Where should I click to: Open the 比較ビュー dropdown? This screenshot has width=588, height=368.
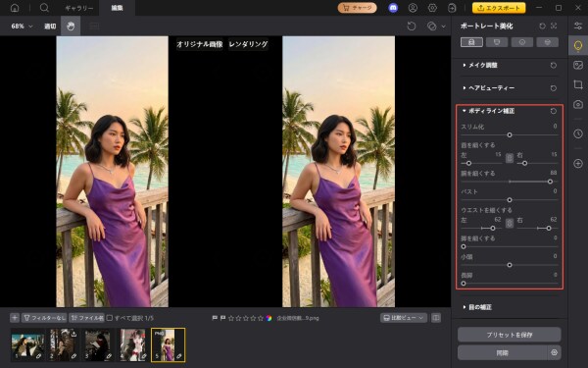click(404, 318)
